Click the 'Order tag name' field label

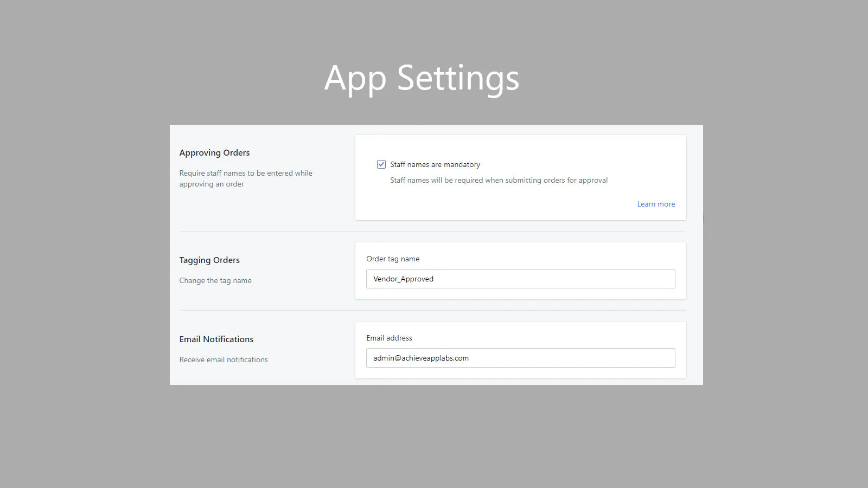393,259
